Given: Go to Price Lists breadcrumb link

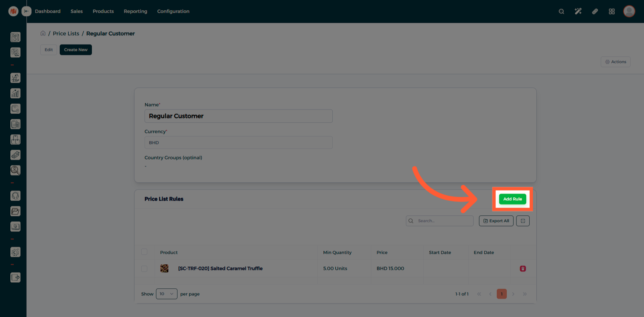Looking at the screenshot, I should pos(66,33).
